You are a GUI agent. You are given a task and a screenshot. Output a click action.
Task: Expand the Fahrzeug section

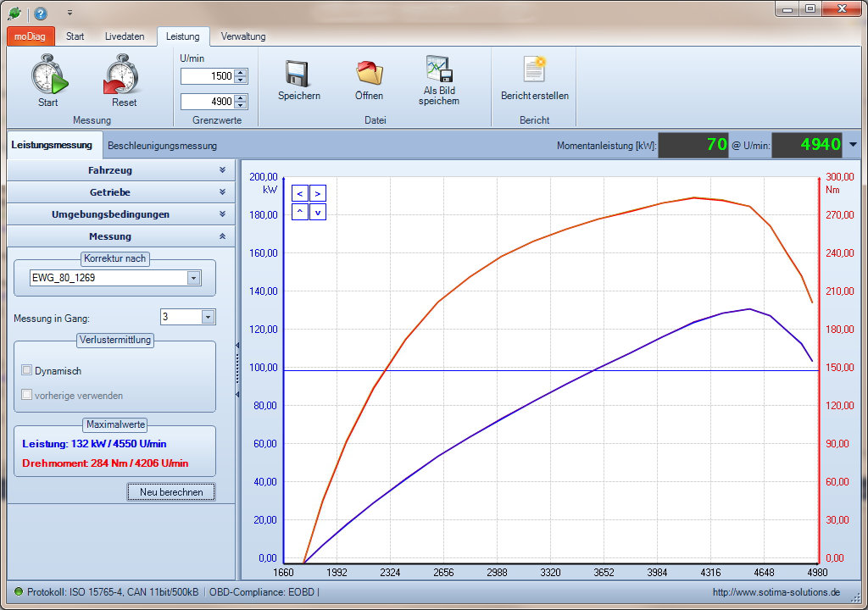point(121,170)
